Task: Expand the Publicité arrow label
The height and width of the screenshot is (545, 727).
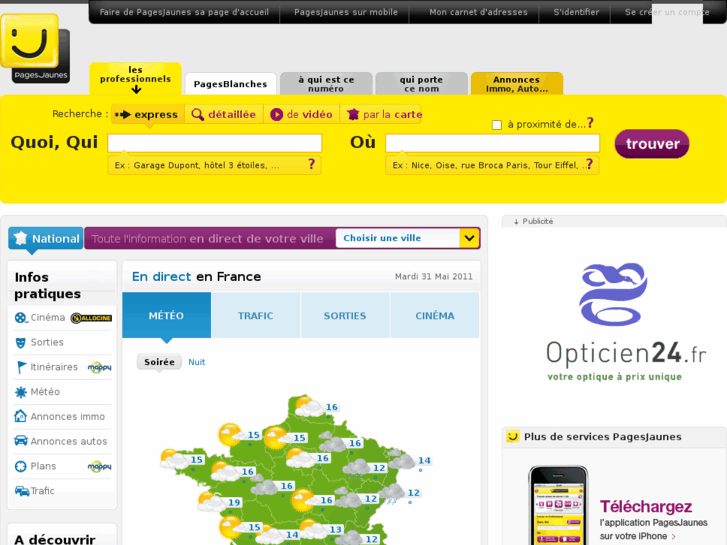Action: click(533, 221)
